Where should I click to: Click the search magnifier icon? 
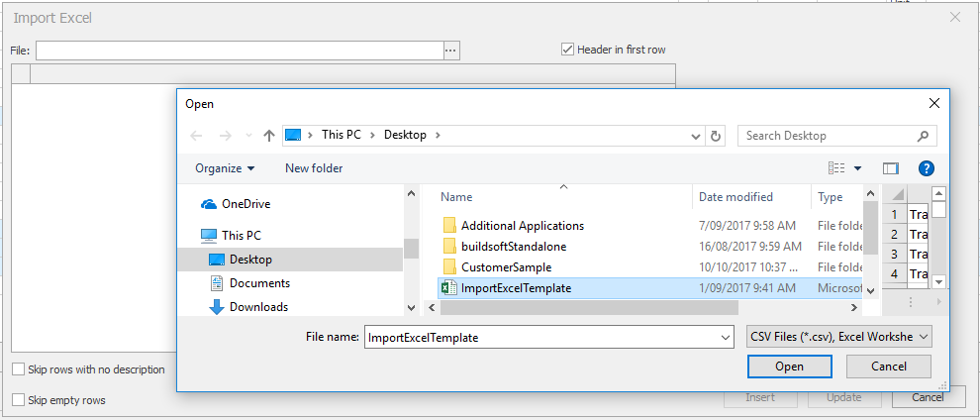tap(923, 136)
